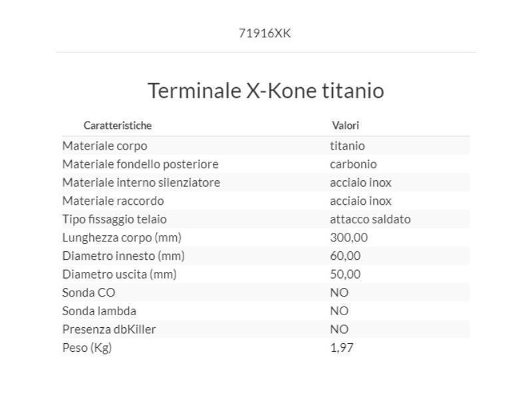Select the Materiale raccordo row label
Viewport: 532px width, 399px height.
113,201
